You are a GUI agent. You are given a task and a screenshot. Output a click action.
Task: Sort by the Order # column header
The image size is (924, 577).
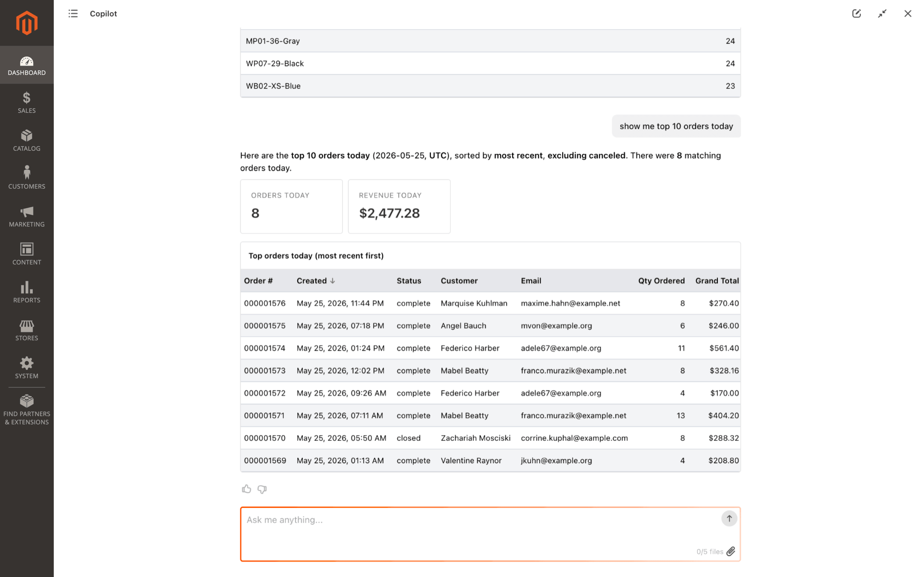[258, 281]
